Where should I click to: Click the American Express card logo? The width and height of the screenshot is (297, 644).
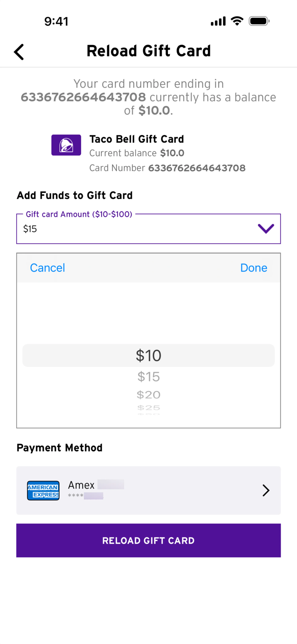pyautogui.click(x=43, y=490)
